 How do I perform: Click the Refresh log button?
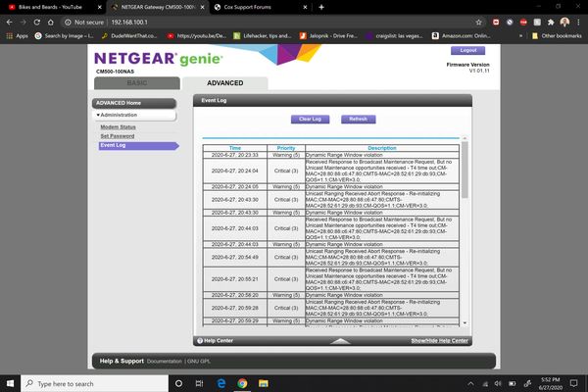(x=358, y=119)
